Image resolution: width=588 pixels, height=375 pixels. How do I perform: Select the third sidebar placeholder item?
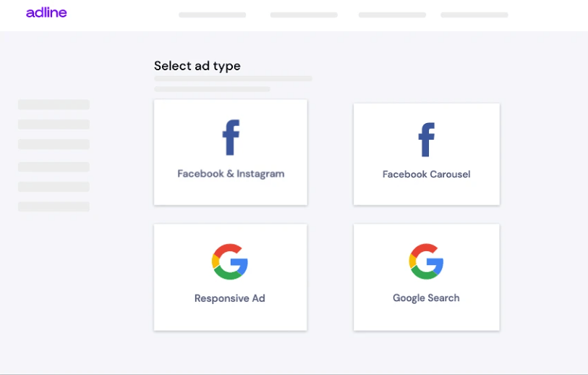click(54, 144)
